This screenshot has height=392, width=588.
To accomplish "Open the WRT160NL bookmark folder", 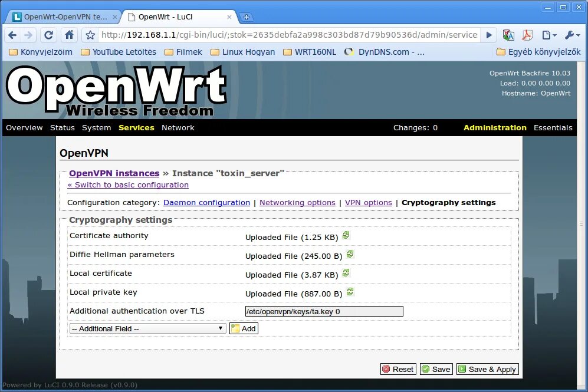I will pos(310,52).
